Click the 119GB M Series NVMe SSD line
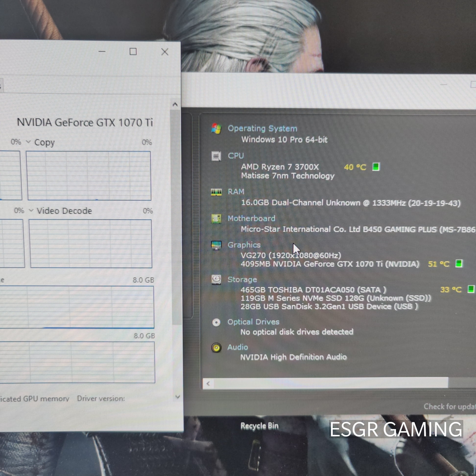 coord(336,298)
